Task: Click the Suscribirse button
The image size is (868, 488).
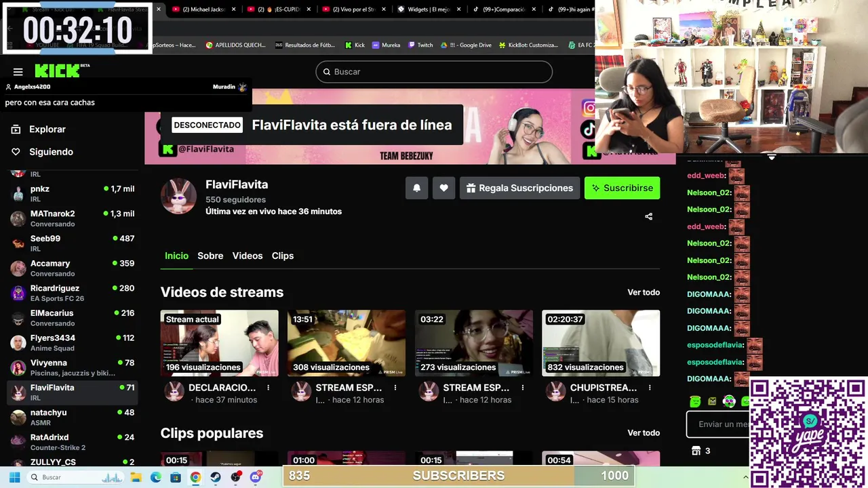Action: (x=622, y=188)
